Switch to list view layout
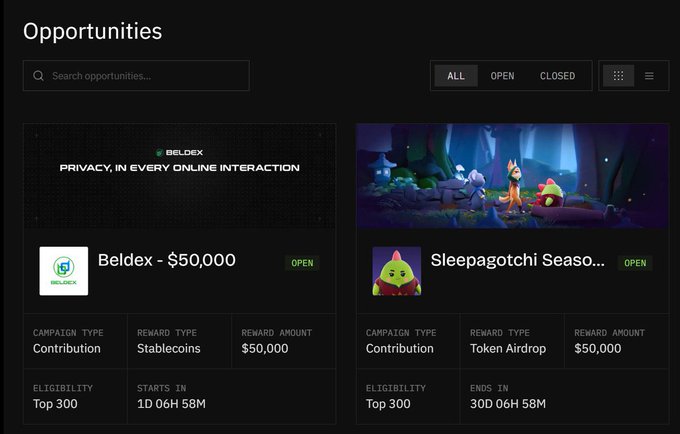Viewport: 680px width, 434px height. pos(649,76)
